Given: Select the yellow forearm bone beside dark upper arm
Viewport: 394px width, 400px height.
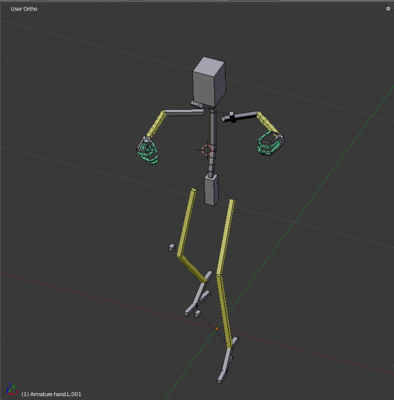Looking at the screenshot, I should tap(269, 123).
